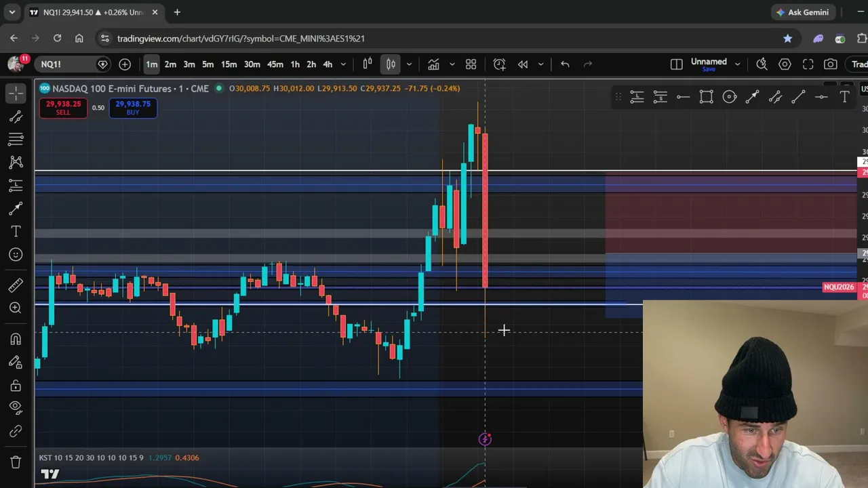Select the ruler measure tool
The width and height of the screenshot is (868, 488).
[x=16, y=285]
